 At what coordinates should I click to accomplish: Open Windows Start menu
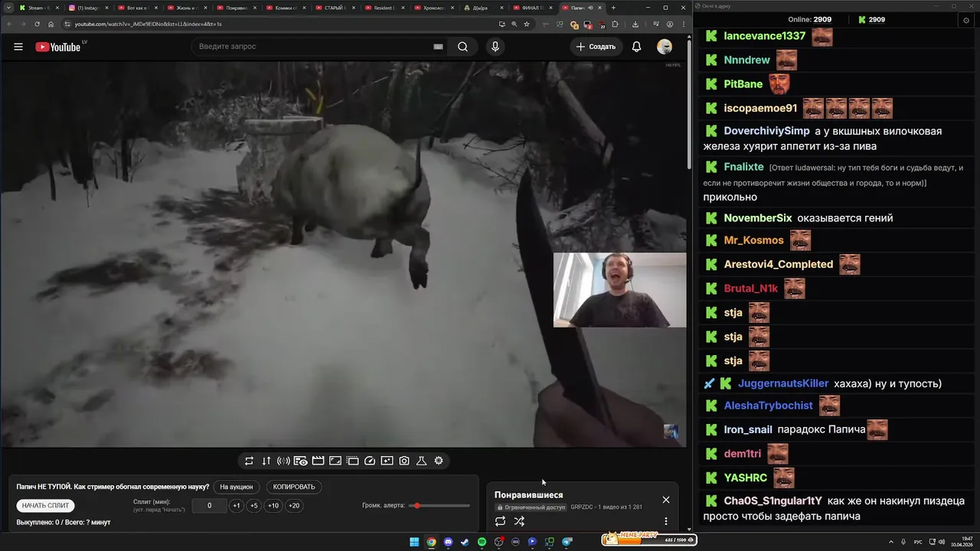(414, 542)
